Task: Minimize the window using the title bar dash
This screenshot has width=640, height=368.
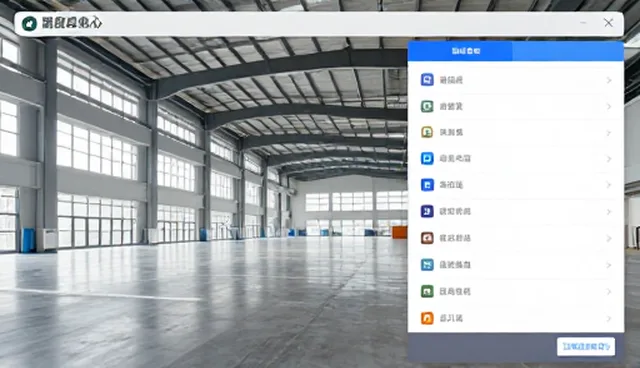Action: (583, 23)
